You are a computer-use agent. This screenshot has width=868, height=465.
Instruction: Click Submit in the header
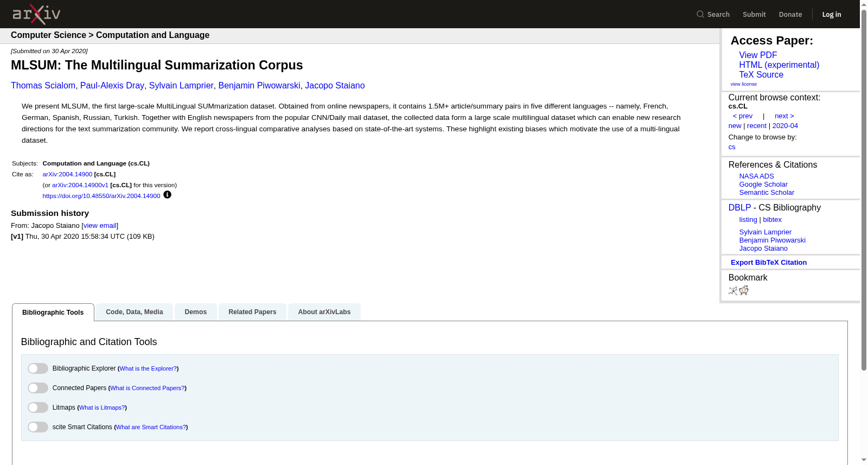754,14
